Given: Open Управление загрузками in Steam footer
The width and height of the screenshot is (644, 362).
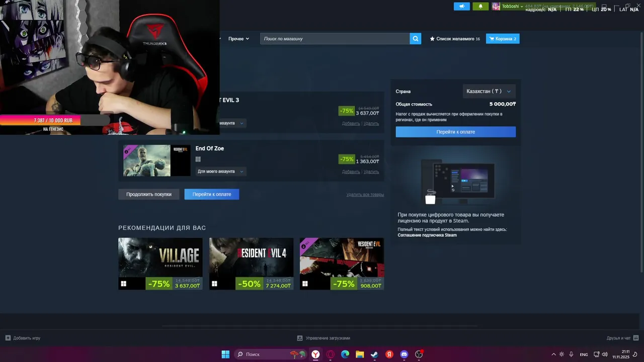Looking at the screenshot, I should click(x=324, y=338).
